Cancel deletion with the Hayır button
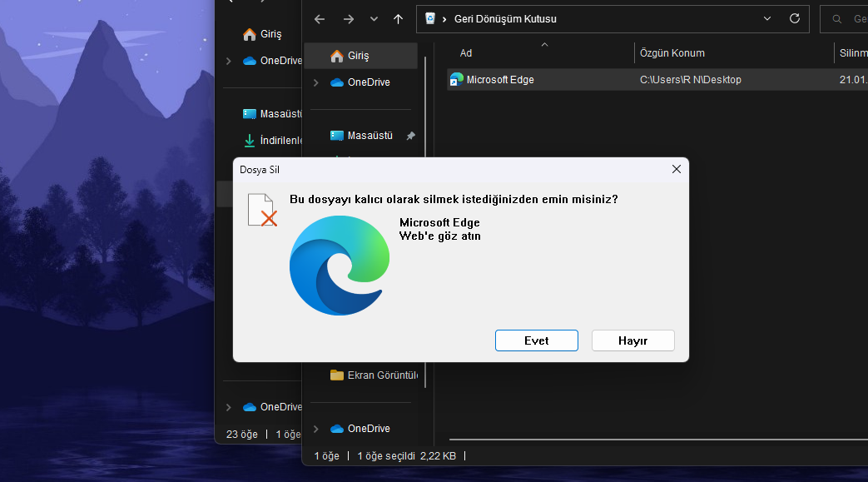Viewport: 868px width, 482px height. (x=632, y=340)
